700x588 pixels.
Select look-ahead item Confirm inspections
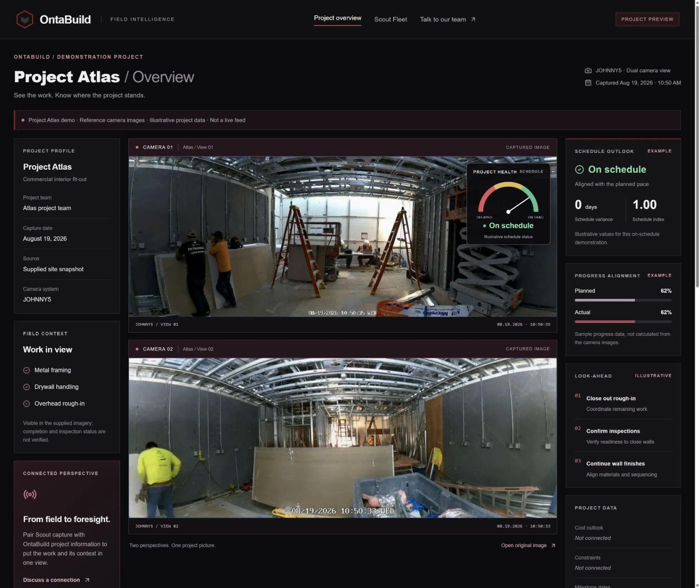tap(623, 436)
